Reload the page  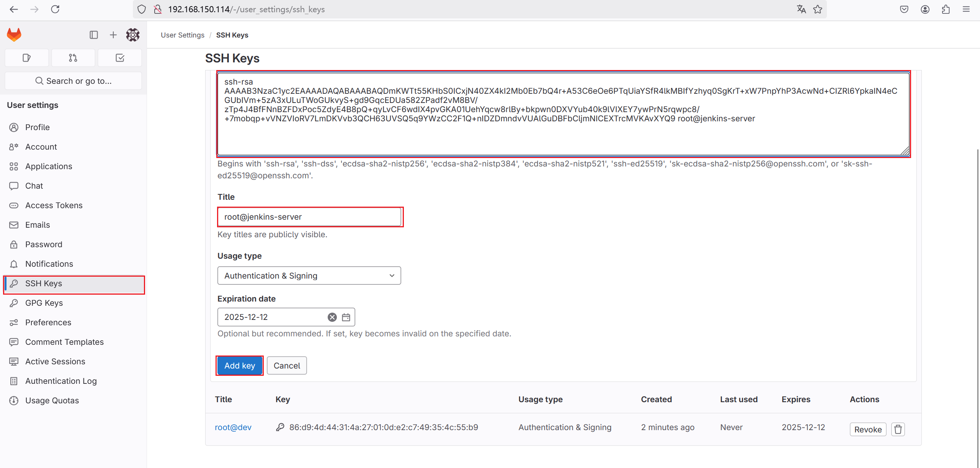(55, 9)
